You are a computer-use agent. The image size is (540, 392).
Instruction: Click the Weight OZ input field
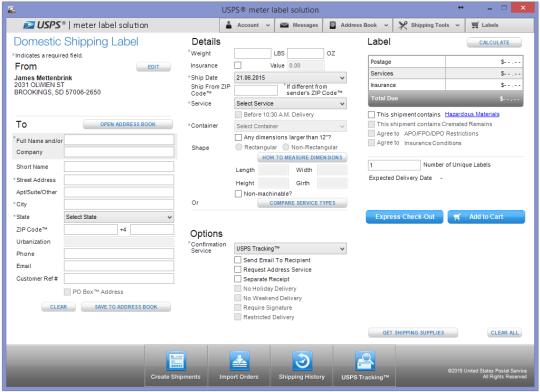(x=305, y=53)
